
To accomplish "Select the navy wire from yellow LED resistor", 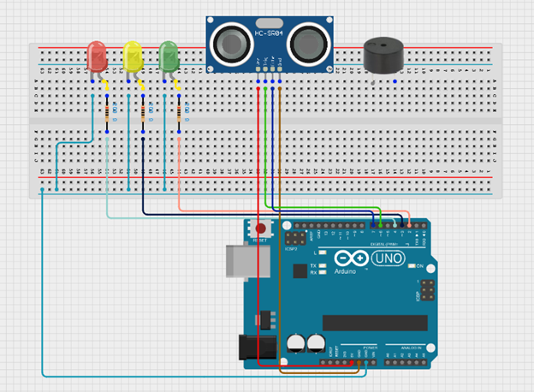I will 143,177.
